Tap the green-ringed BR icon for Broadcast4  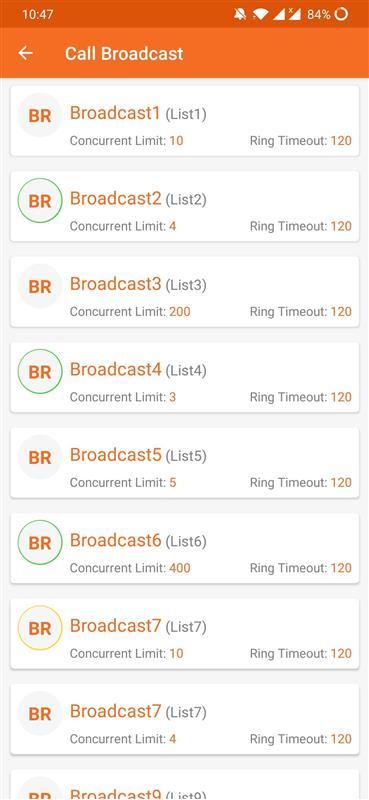[40, 371]
